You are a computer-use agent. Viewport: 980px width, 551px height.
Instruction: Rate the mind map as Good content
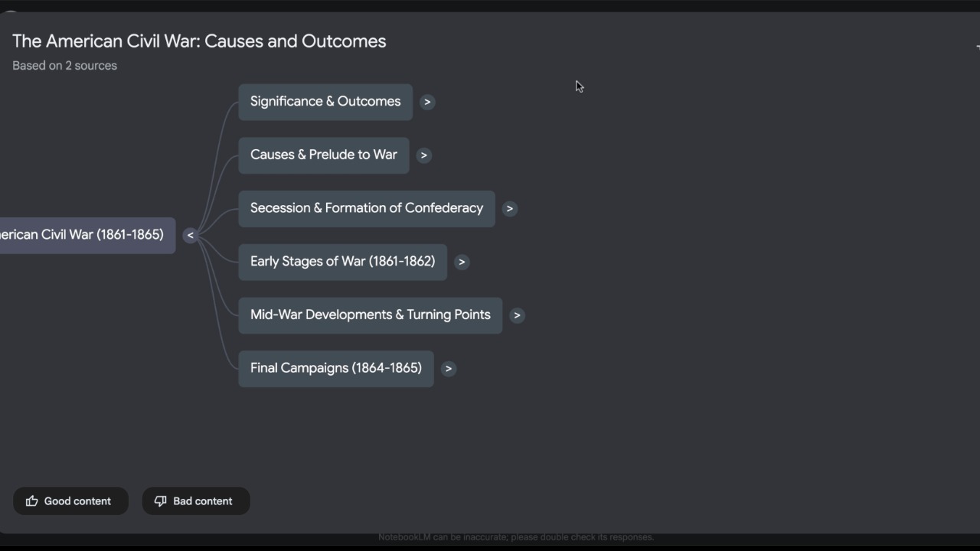[x=70, y=501]
